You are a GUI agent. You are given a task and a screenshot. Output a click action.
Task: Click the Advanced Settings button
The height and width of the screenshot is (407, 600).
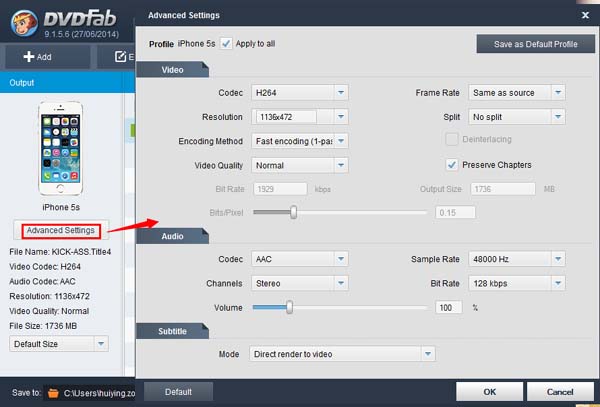click(x=60, y=230)
